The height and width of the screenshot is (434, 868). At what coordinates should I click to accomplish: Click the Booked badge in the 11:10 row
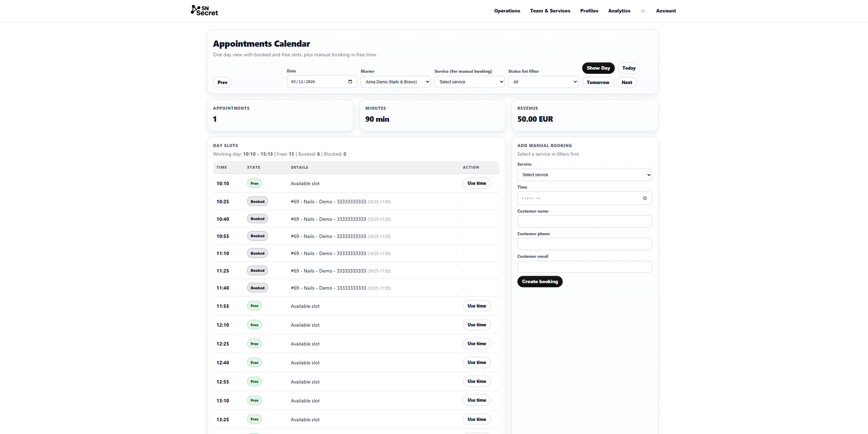tap(258, 253)
